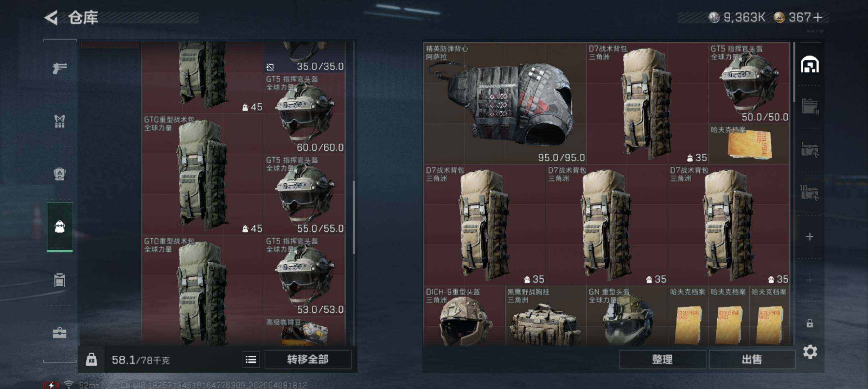868x389 pixels.
Task: Select the 精英防弹背心 armor vest item
Action: tap(505, 103)
